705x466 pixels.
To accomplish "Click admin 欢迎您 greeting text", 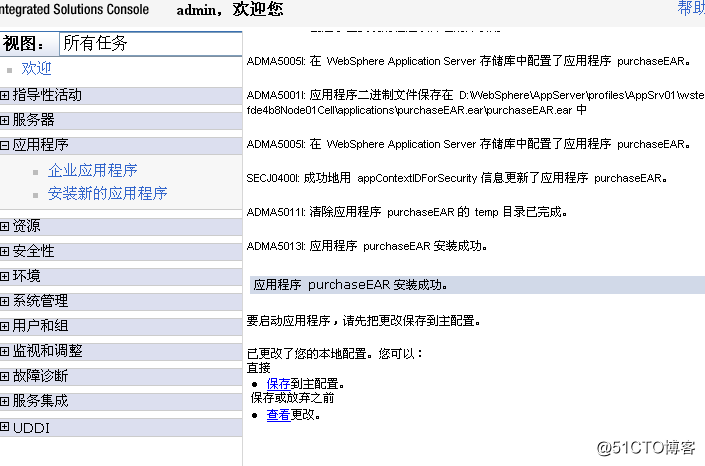I will tap(230, 9).
